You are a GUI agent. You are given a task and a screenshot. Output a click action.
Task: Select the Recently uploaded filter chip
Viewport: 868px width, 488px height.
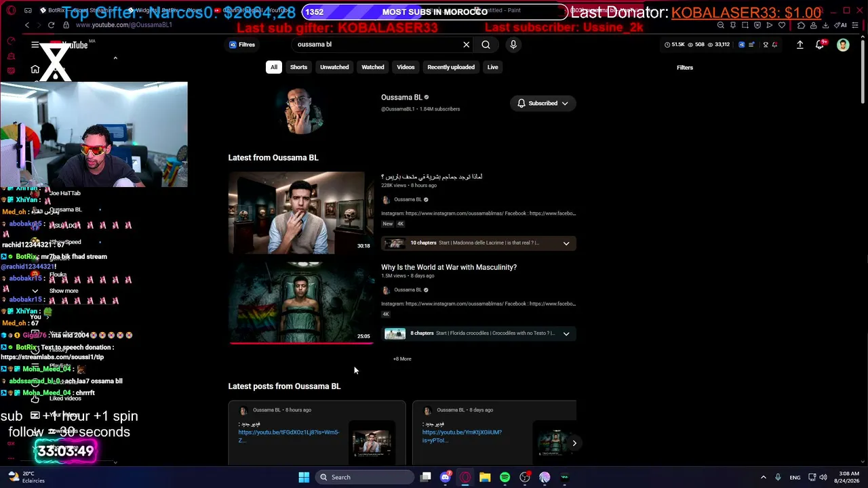coord(451,67)
